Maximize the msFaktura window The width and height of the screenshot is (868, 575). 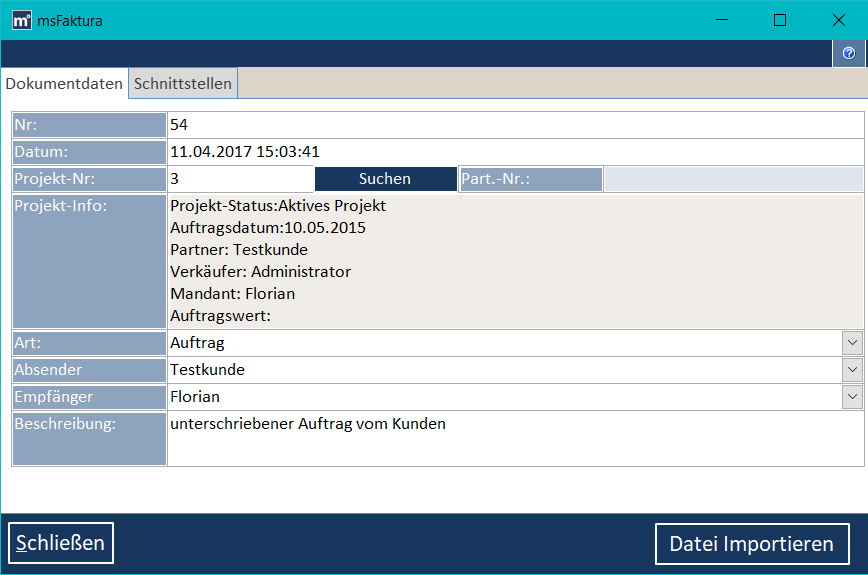point(780,20)
